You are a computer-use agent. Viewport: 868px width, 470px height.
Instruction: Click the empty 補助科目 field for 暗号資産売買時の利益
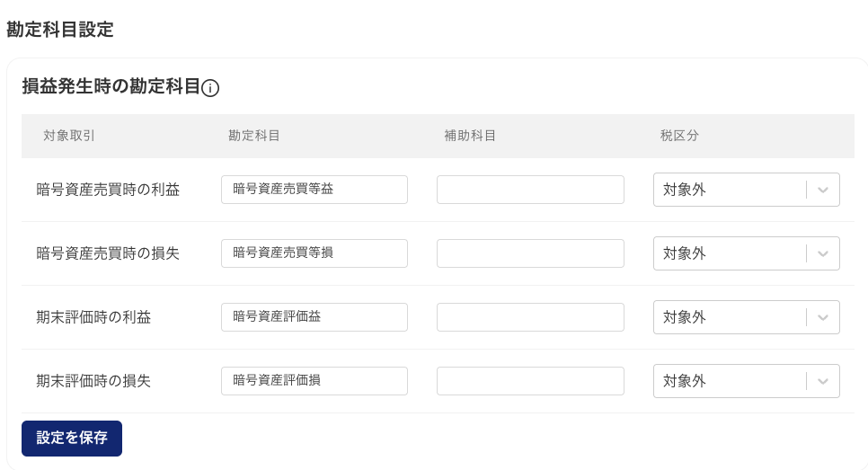pyautogui.click(x=530, y=190)
